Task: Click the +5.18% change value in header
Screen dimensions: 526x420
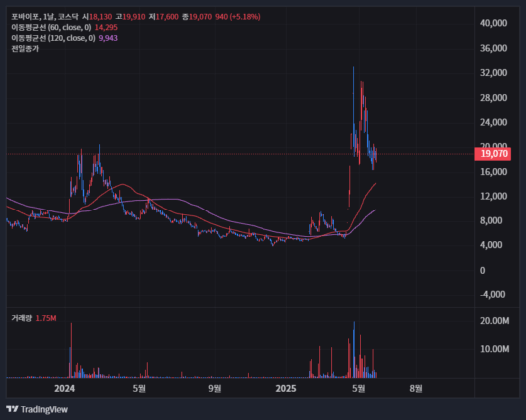Action: click(245, 17)
